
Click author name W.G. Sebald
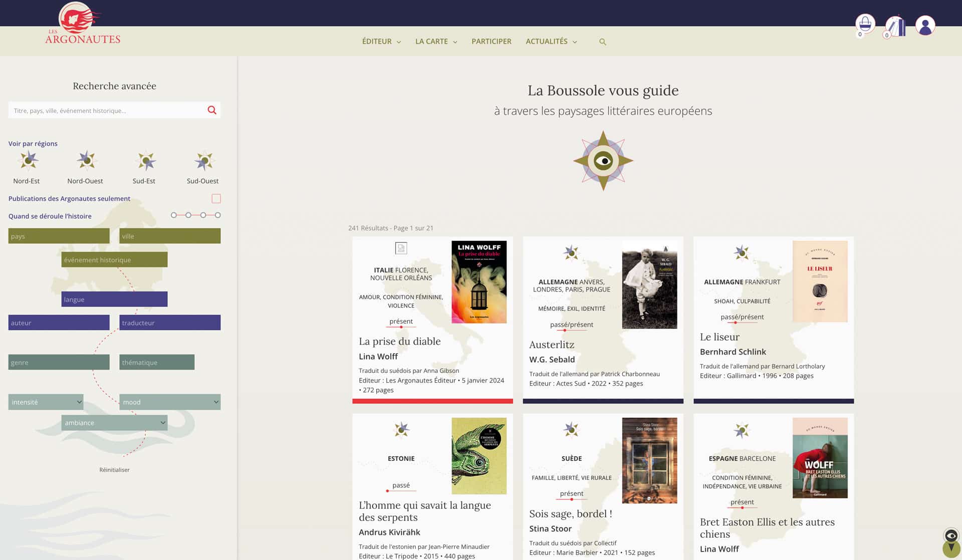[552, 360]
